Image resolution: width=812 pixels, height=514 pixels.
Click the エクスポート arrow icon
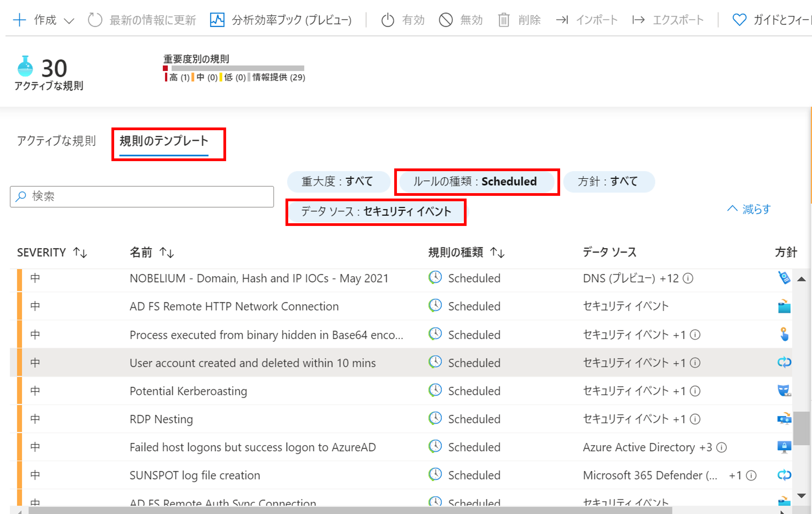638,20
